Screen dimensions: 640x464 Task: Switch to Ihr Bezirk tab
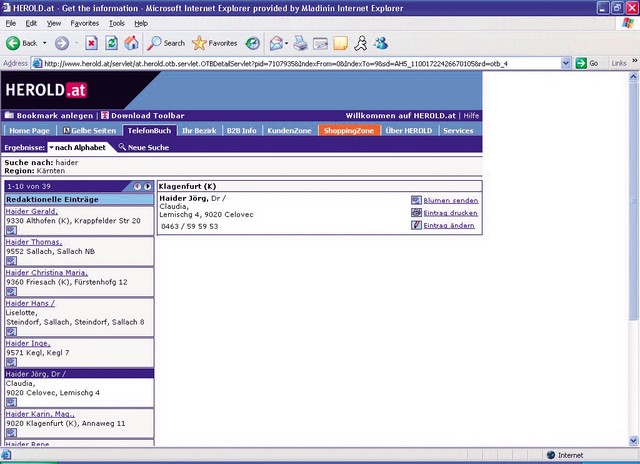[x=199, y=131]
